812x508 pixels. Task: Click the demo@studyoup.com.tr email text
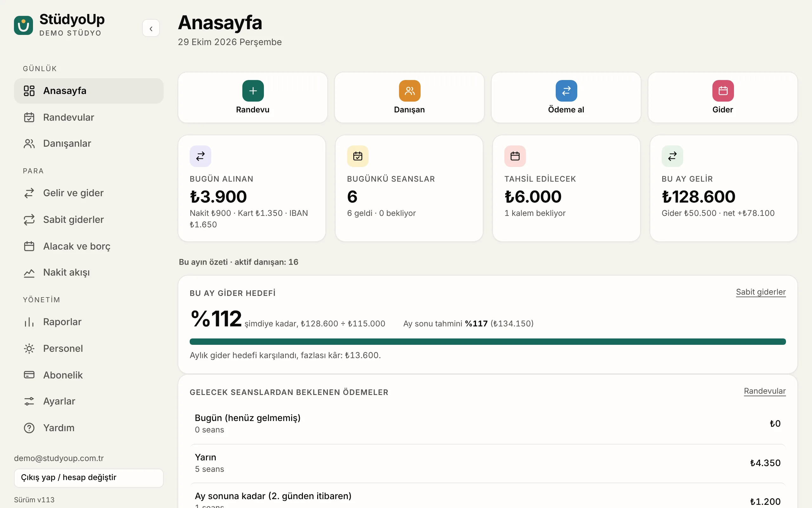(x=59, y=458)
